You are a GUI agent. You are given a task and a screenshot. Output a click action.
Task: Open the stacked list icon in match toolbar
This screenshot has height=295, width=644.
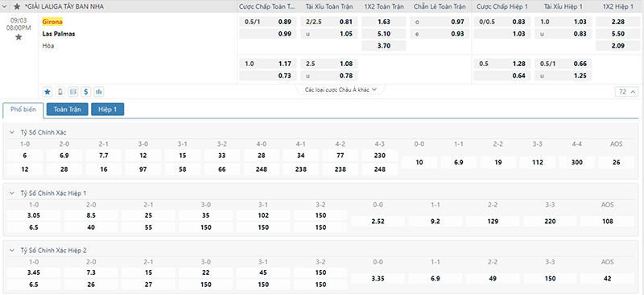point(73,91)
